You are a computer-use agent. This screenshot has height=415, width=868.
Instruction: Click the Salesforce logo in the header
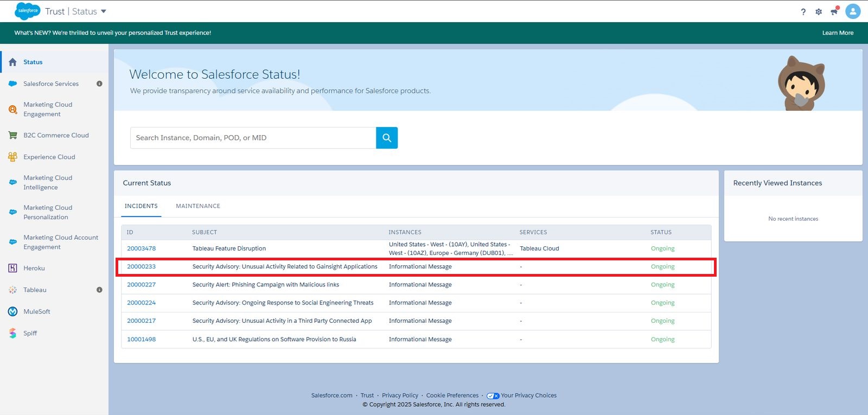[27, 11]
